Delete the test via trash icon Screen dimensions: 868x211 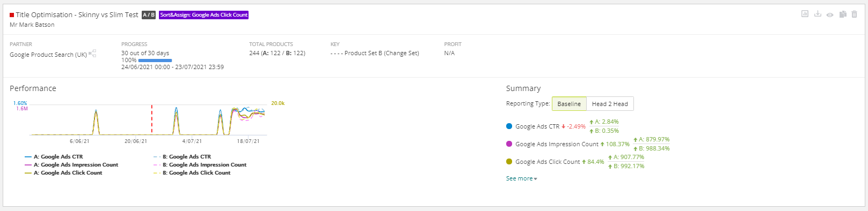point(855,14)
